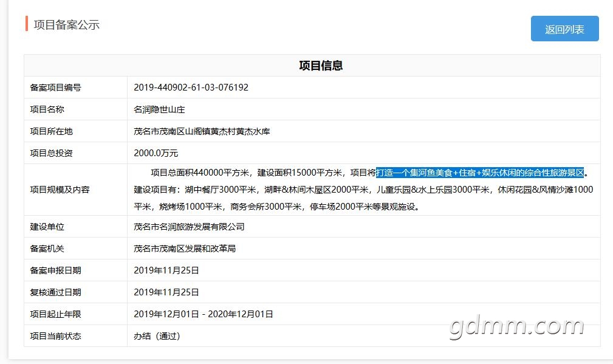Click the 项目信息 table header

320,66
